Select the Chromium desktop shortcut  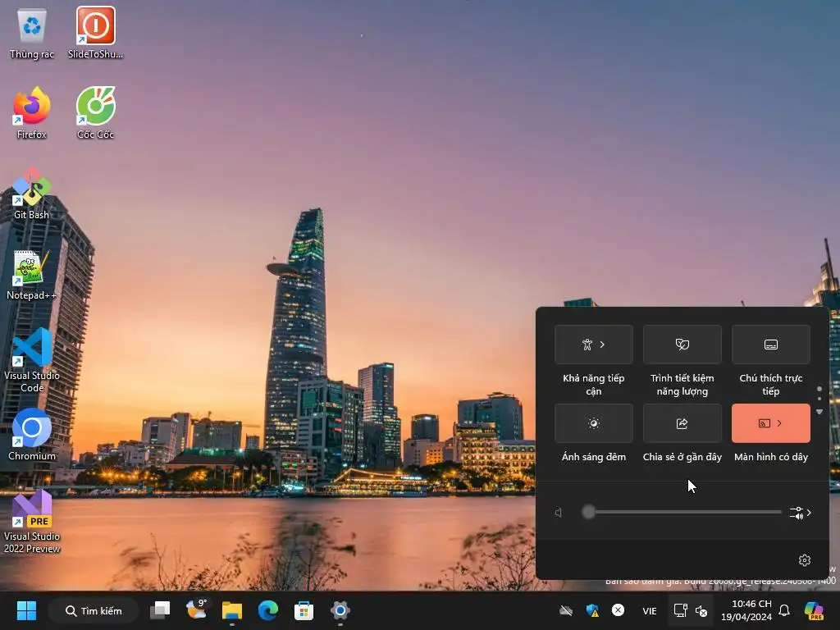[x=32, y=435]
